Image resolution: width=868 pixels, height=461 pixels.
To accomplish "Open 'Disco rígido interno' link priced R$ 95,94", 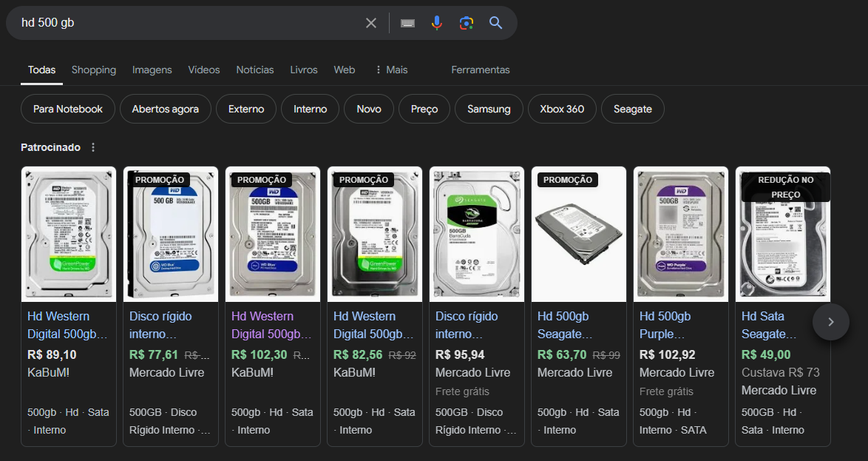I will (467, 326).
